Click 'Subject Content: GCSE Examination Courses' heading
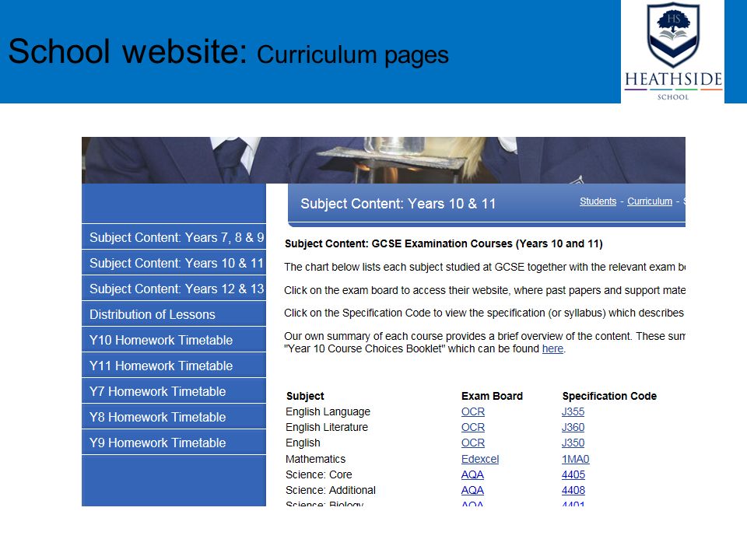Screen dimensions: 747x560 [x=444, y=243]
